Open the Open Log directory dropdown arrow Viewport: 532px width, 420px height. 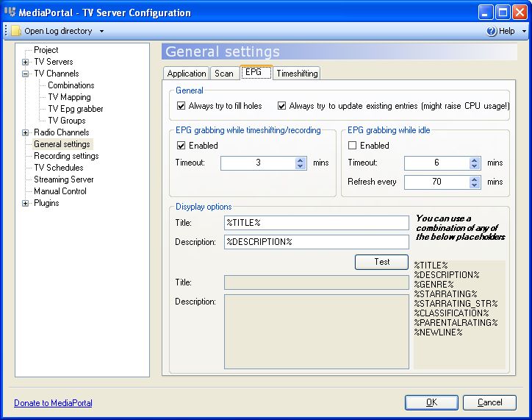click(x=101, y=31)
